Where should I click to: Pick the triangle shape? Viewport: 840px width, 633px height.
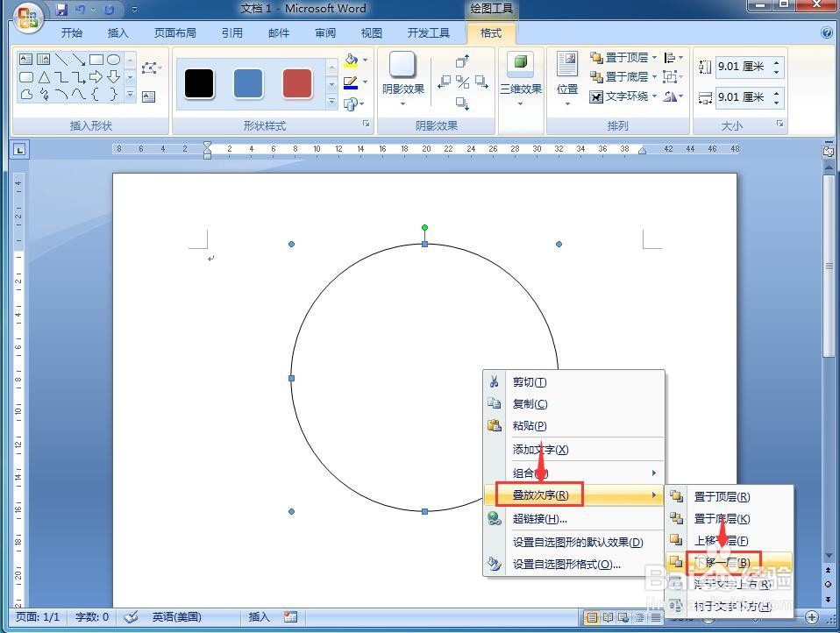[44, 77]
